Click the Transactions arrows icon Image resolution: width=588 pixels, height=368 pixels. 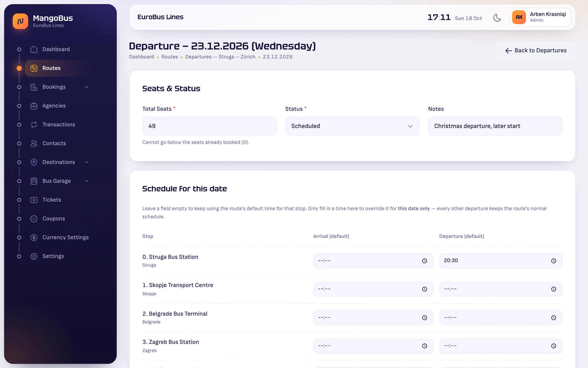[34, 125]
